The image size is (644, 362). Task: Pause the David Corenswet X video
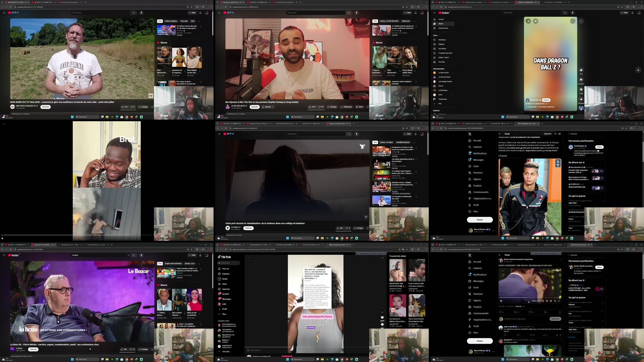click(501, 301)
